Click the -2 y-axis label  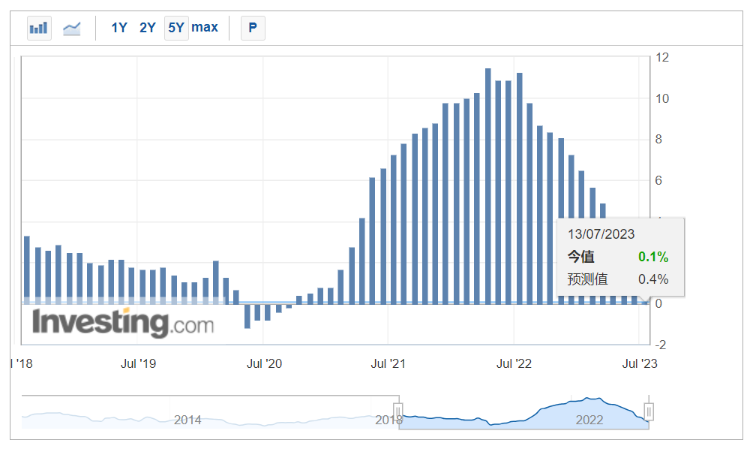click(x=661, y=345)
